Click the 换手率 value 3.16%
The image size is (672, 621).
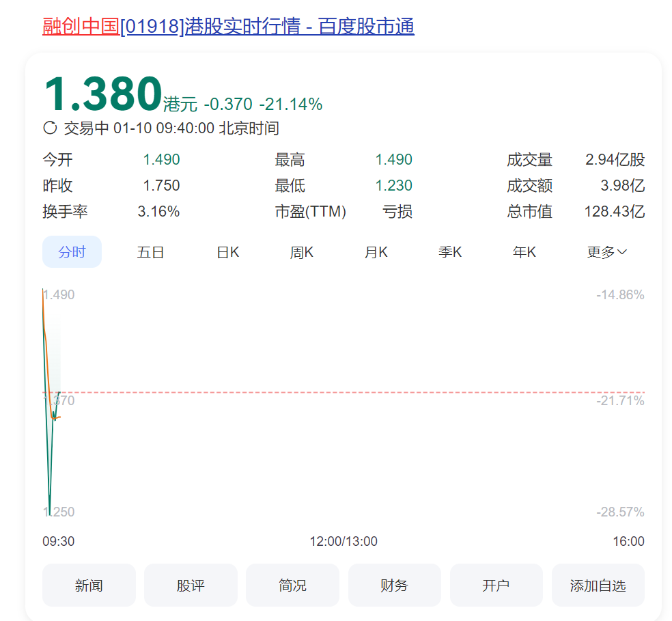(x=158, y=211)
